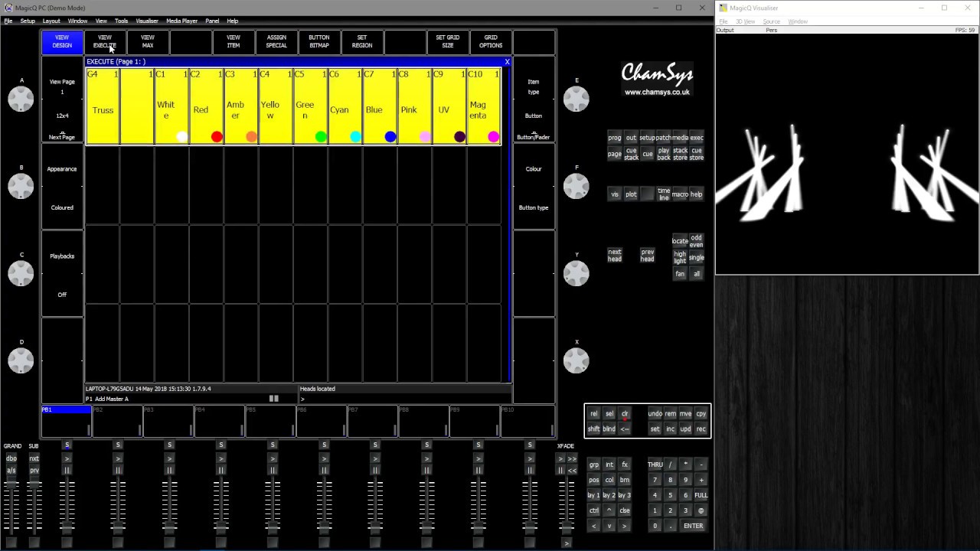Click the exec window button
Viewport: 980px width, 551px height.
point(696,138)
